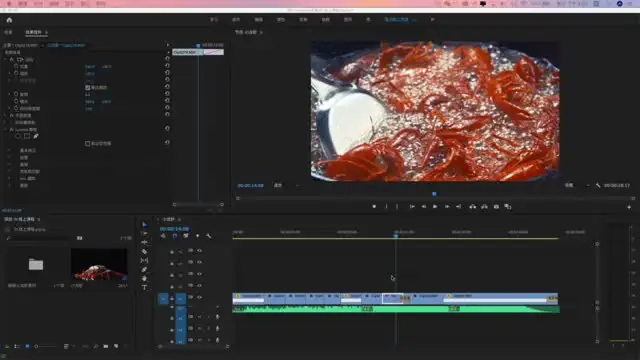Select the Pen tool in the timeline toolbox
Viewport: 640px width, 360px height.
tap(144, 269)
